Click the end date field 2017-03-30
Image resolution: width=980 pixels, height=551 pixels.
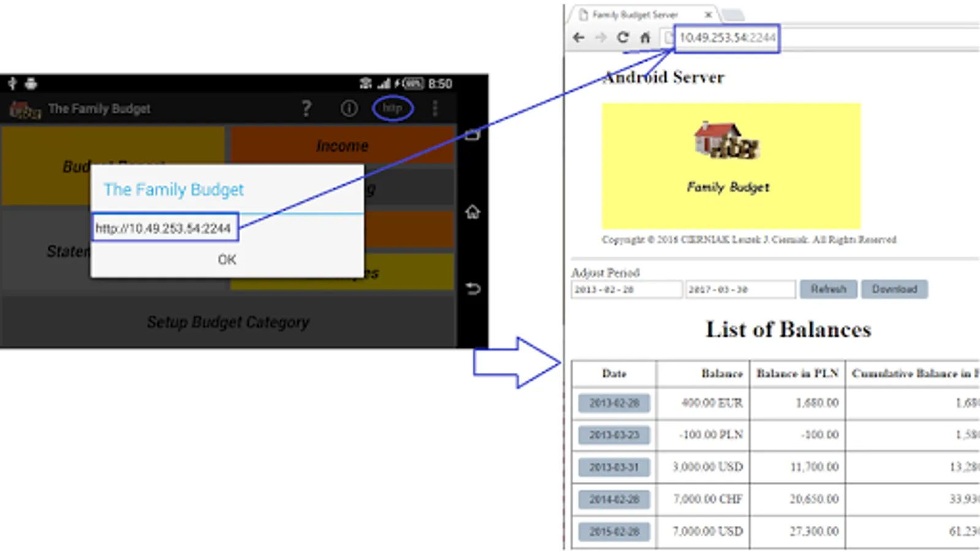pos(741,290)
